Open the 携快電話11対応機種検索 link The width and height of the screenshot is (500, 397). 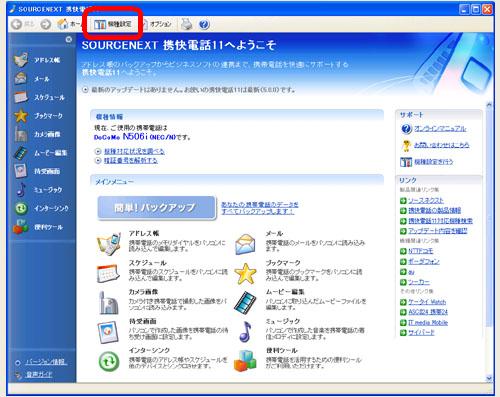tap(440, 221)
